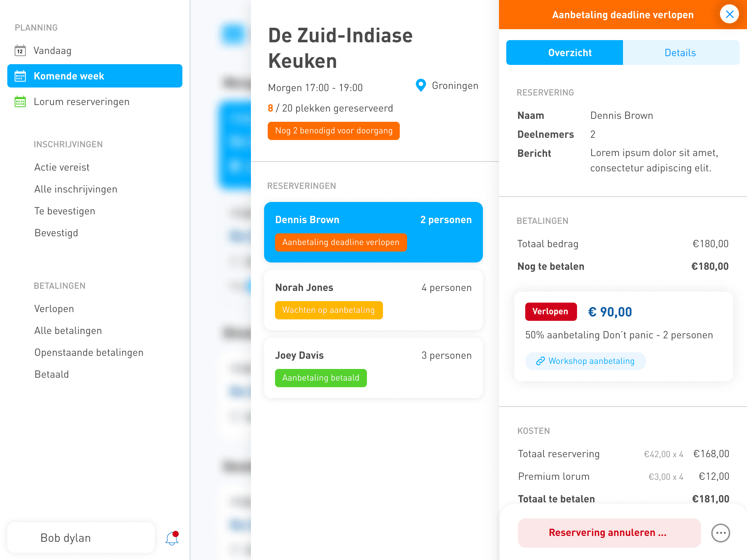Click the Vandaag calendar icon
The image size is (747, 560).
click(x=20, y=51)
